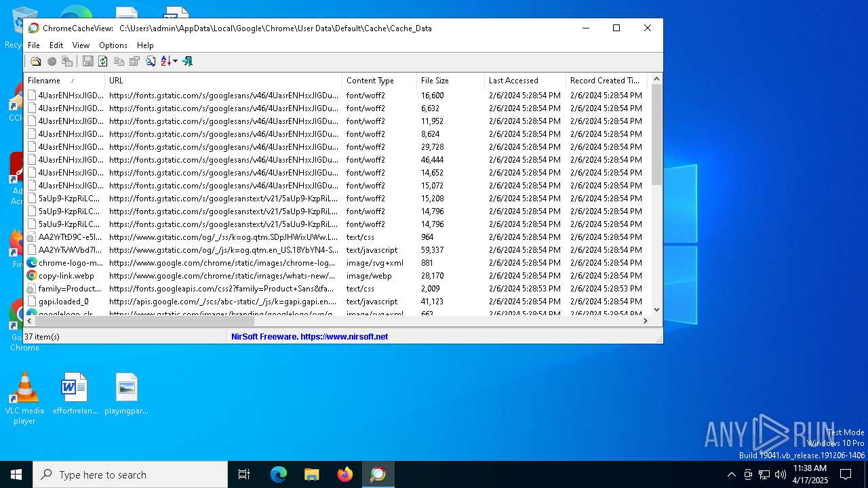Click the Open Link in Web Browser toolbar icon

pyautogui.click(x=52, y=61)
